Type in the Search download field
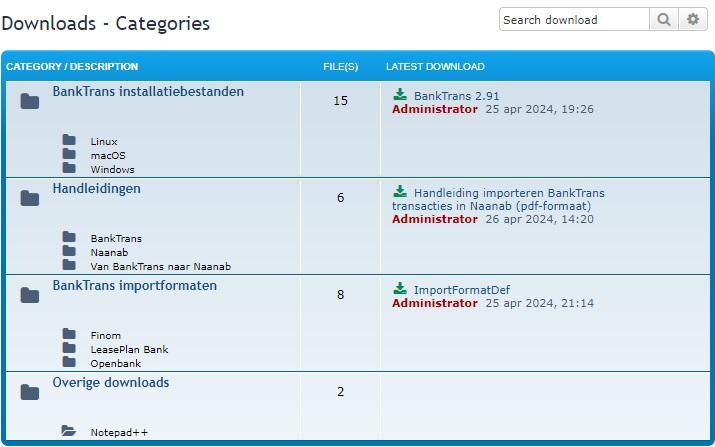This screenshot has height=447, width=715. [574, 20]
